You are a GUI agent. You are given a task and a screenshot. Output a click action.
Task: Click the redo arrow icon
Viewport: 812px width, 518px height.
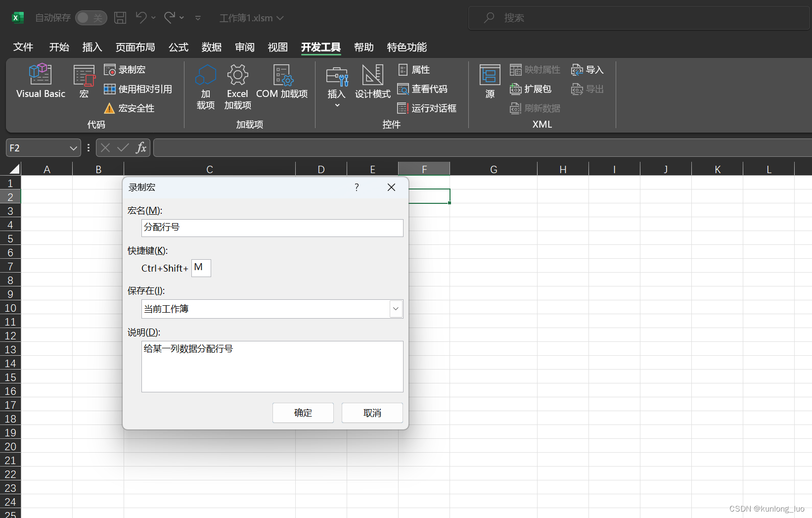[170, 18]
